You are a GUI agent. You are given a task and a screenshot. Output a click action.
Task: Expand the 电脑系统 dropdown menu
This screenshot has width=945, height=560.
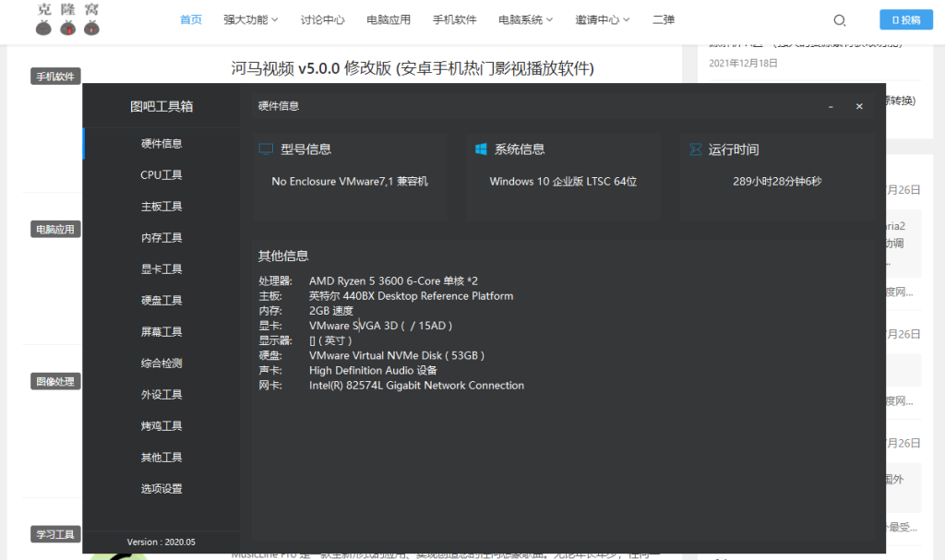pos(525,20)
